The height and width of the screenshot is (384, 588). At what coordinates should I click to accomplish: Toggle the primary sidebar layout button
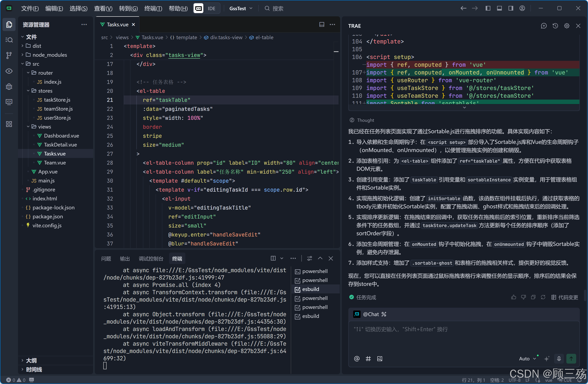tap(488, 8)
